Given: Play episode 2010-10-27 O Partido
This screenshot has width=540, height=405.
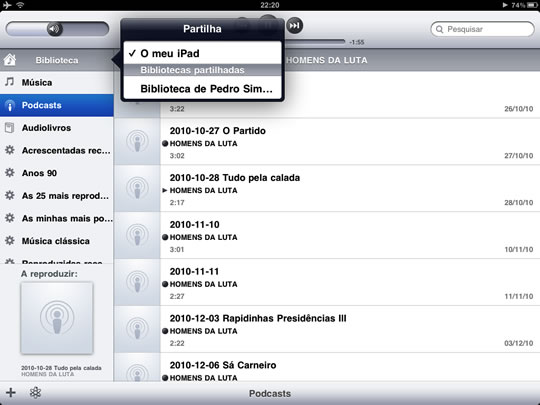Looking at the screenshot, I should (326, 142).
